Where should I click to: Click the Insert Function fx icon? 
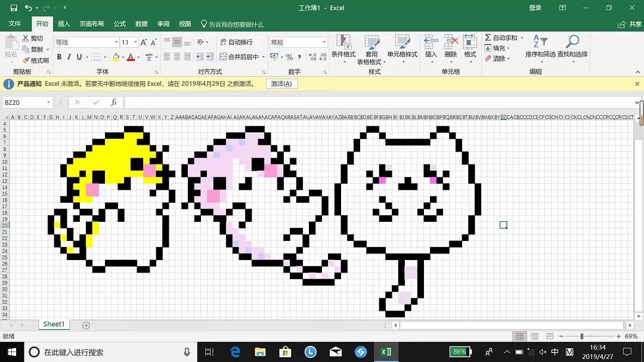114,102
